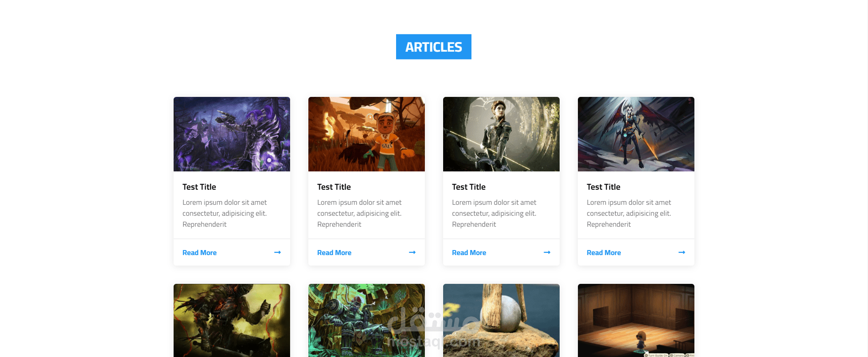Open the winged demon with sword thumbnail

(636, 134)
